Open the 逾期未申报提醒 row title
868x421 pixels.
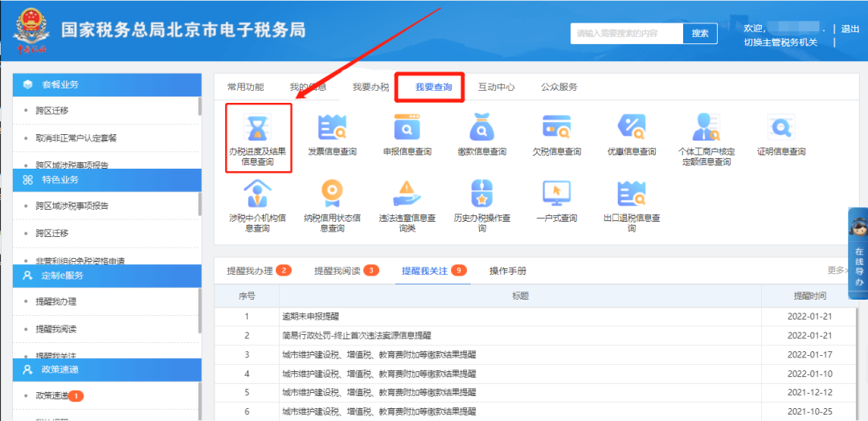310,317
